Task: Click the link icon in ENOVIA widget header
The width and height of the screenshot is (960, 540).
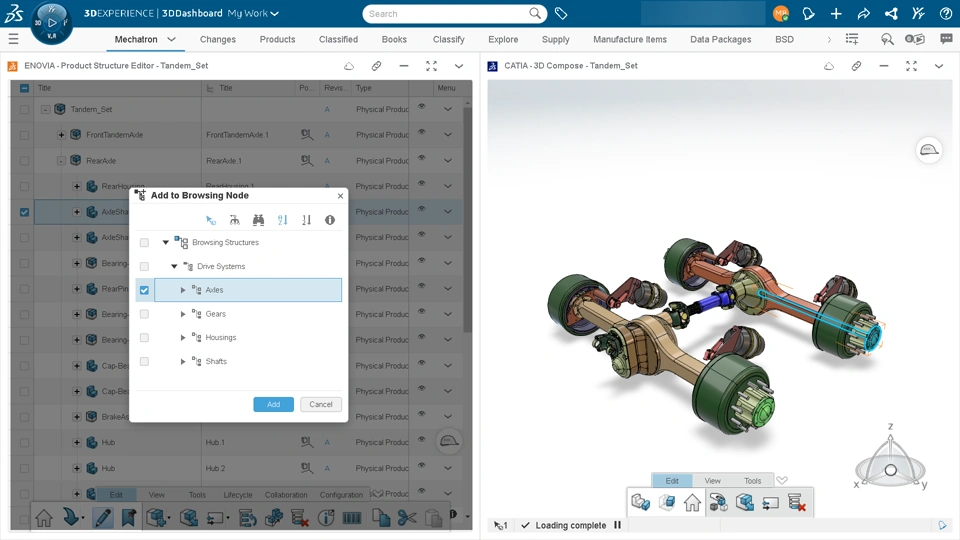Action: click(x=376, y=66)
